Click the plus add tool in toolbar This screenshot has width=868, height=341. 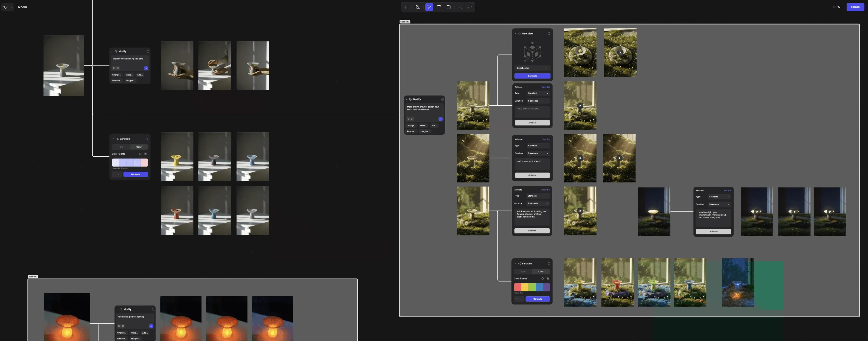(406, 7)
